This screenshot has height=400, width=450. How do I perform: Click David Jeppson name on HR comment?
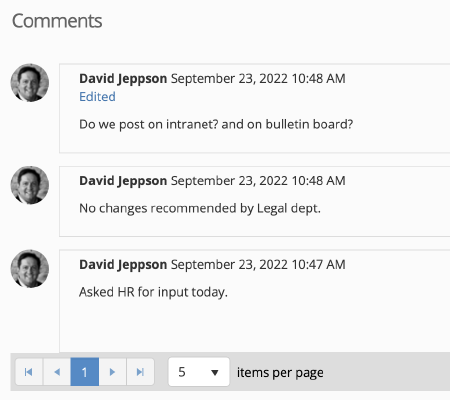[123, 265]
